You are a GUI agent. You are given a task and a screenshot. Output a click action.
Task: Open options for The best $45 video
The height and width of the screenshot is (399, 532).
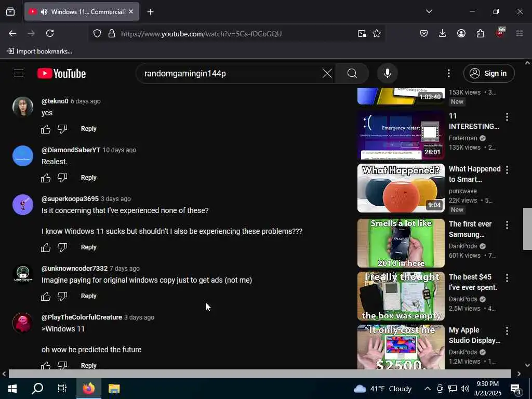click(507, 278)
